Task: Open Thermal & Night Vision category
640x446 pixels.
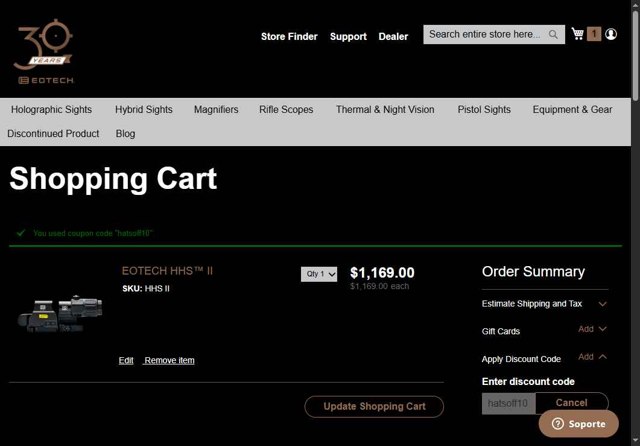Action: click(x=385, y=109)
